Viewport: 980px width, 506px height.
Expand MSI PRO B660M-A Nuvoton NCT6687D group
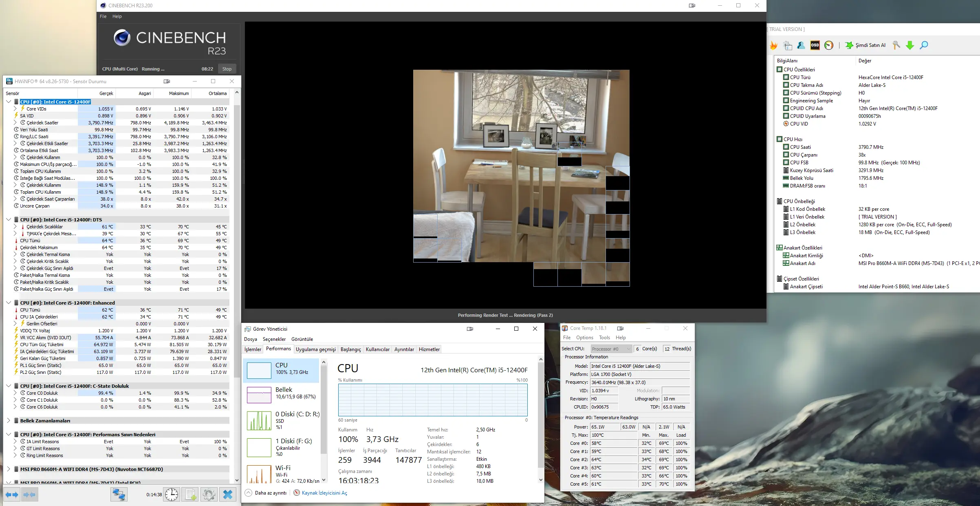[x=9, y=469]
